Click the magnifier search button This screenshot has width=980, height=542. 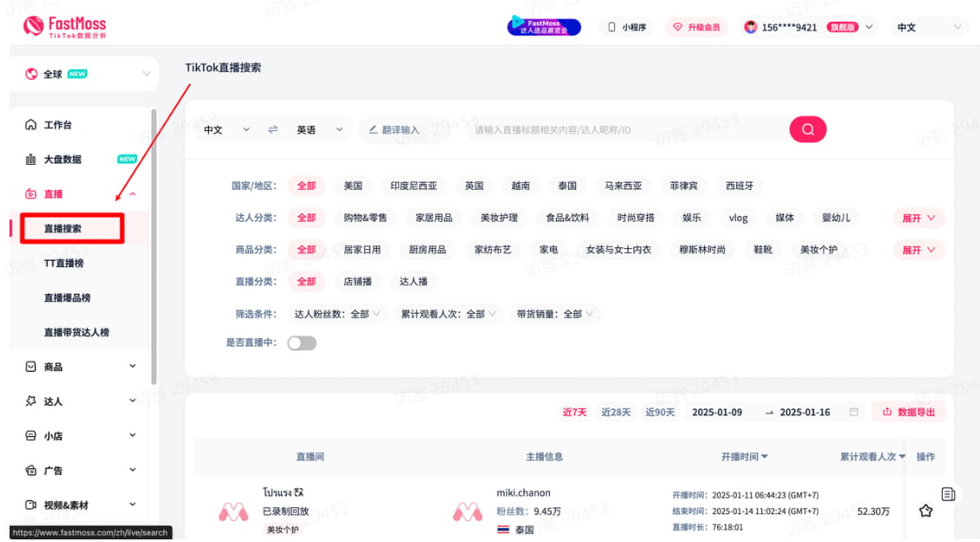(807, 130)
